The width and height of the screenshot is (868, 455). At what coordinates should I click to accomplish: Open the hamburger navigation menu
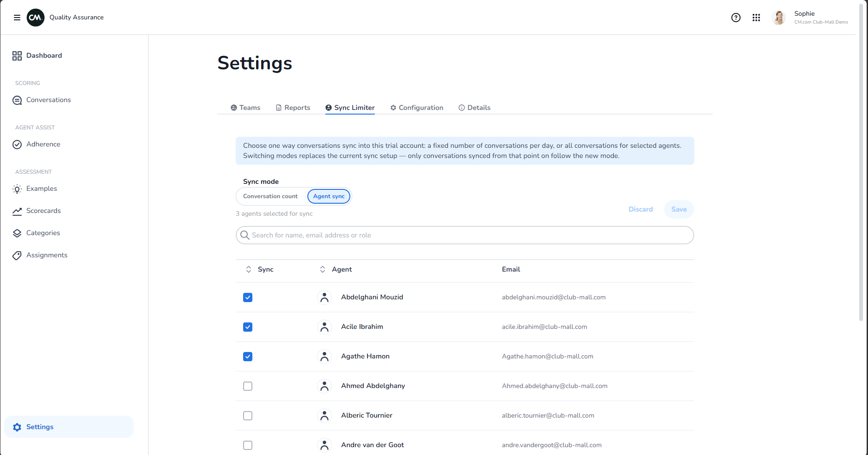17,18
